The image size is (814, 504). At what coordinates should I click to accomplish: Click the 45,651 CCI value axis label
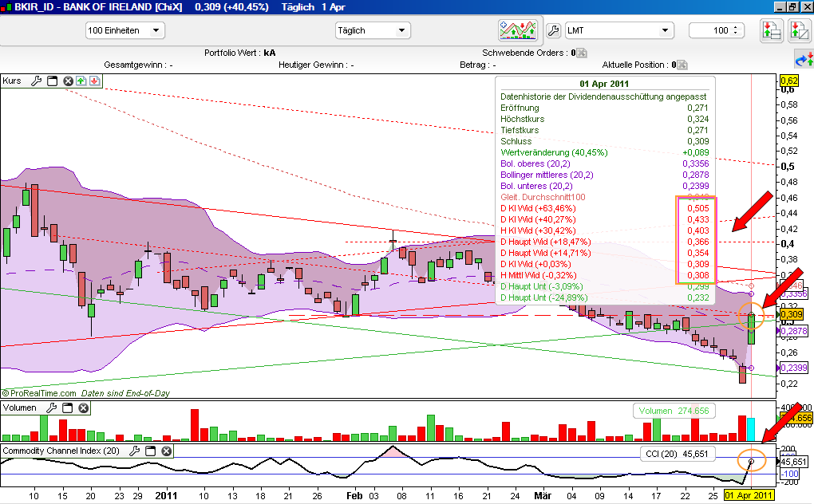[794, 462]
